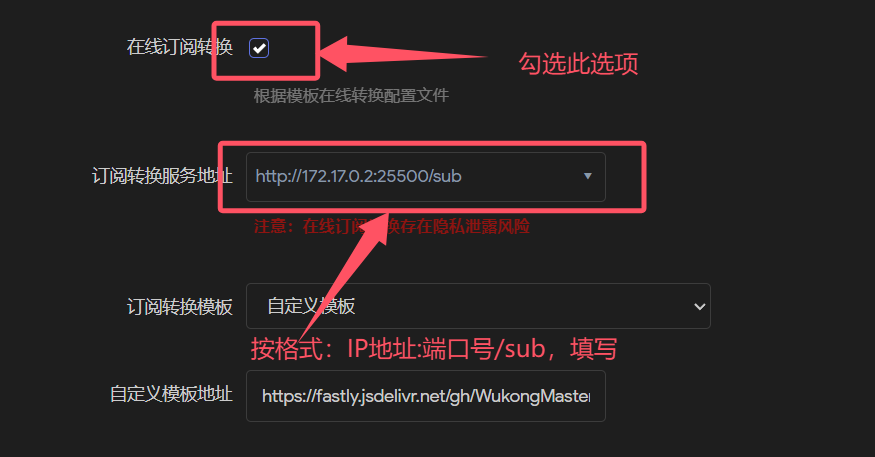Click the 根据模板在线转换配置文件 description
This screenshot has height=457, width=875.
point(351,95)
